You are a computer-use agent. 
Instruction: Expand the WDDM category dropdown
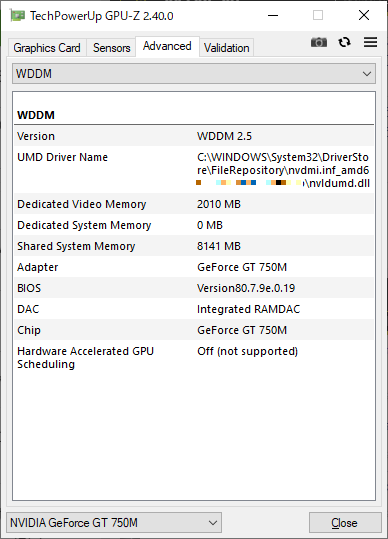pyautogui.click(x=194, y=74)
